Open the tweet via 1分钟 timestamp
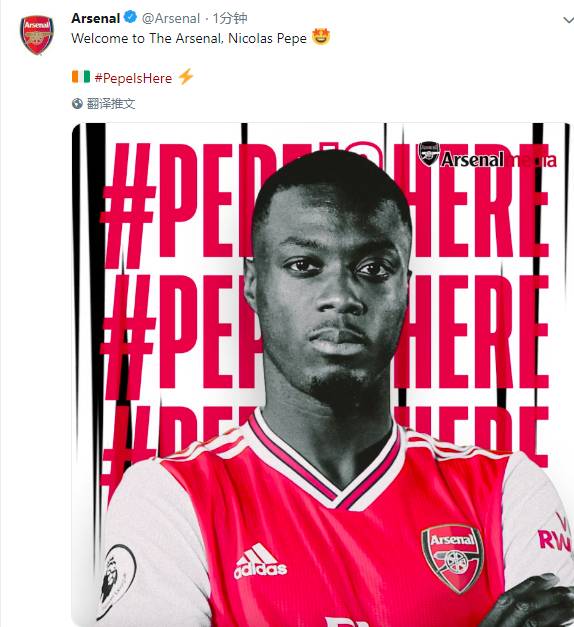Screen dimensions: 574x627 [230, 18]
